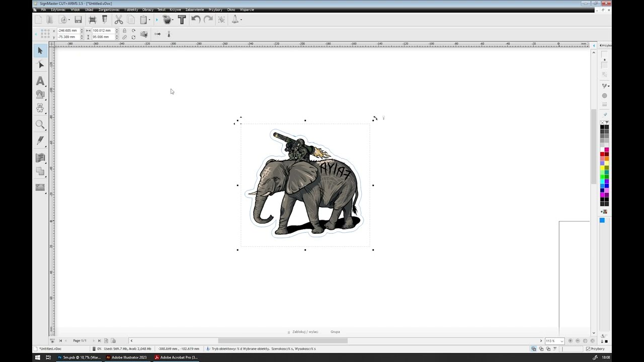Select the shapes tool in left toolbar
This screenshot has width=644, height=362.
40,95
